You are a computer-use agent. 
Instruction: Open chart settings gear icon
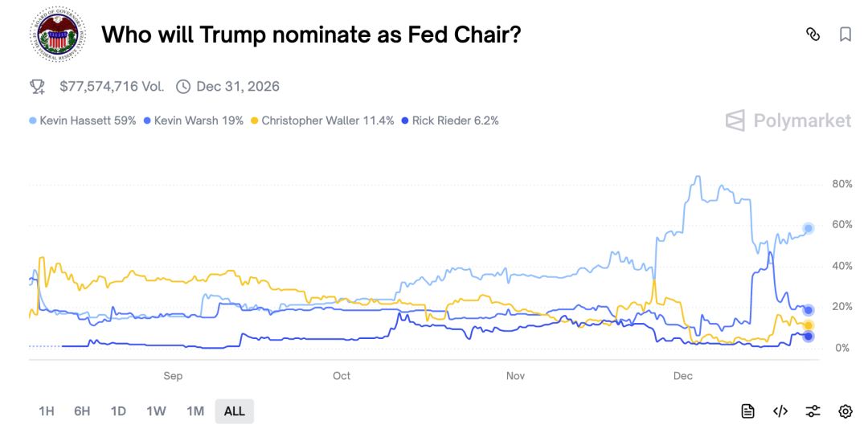tap(845, 411)
